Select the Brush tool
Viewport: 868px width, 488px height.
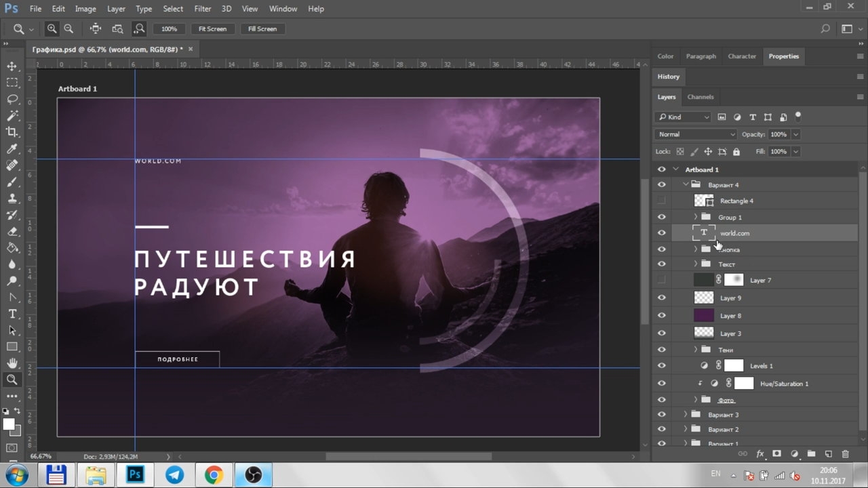[12, 182]
